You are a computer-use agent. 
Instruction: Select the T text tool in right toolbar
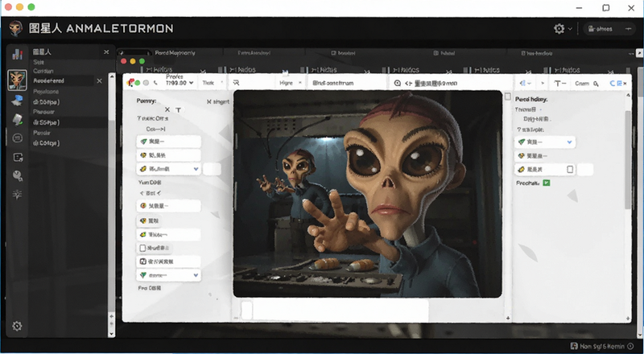pyautogui.click(x=559, y=83)
